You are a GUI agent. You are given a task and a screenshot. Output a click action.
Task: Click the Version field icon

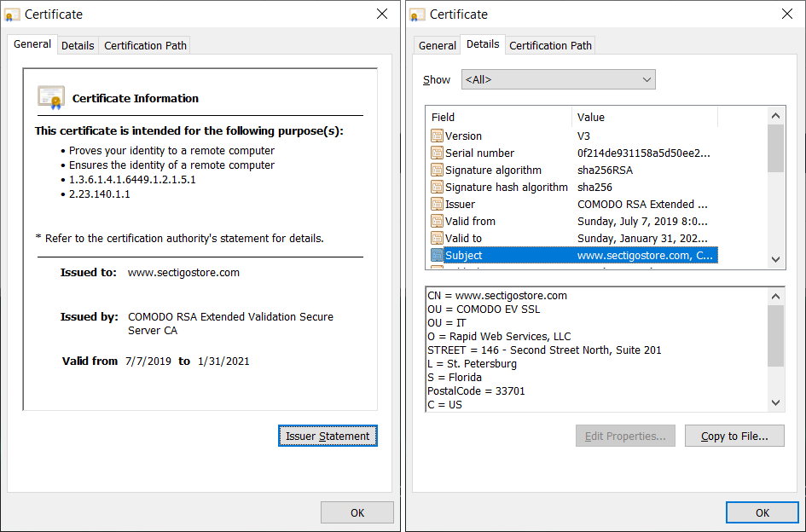(437, 136)
